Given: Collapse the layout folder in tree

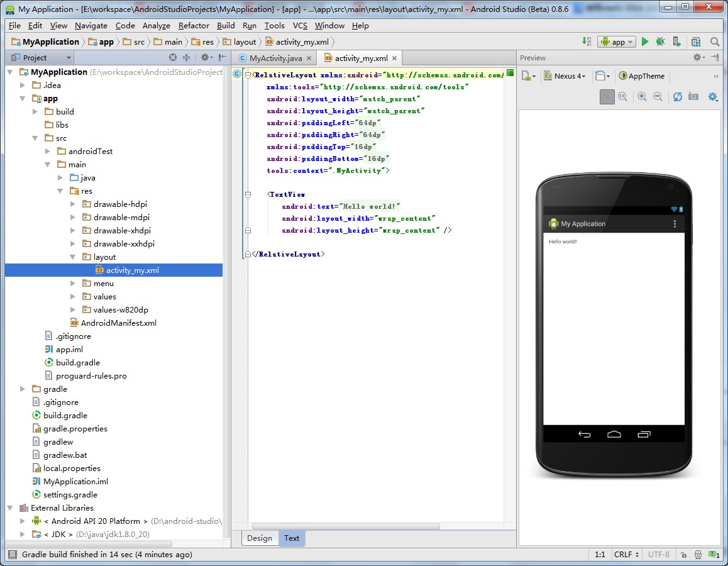Looking at the screenshot, I should pyautogui.click(x=73, y=257).
